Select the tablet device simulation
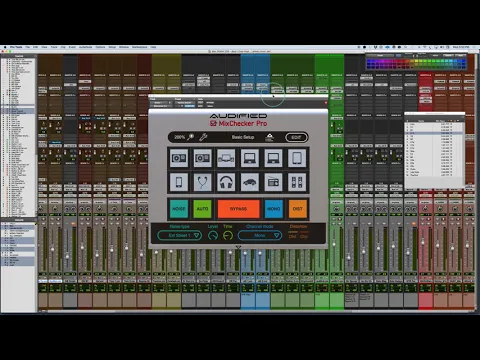 297,158
